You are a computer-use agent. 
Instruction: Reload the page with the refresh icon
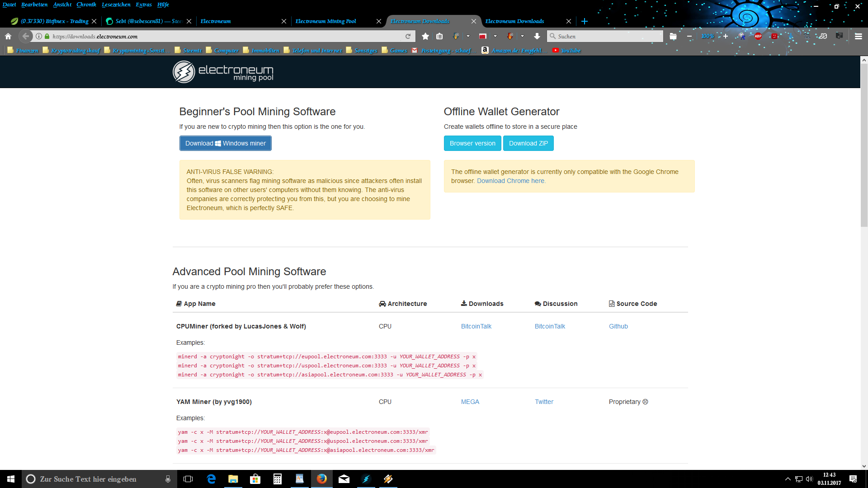point(408,36)
